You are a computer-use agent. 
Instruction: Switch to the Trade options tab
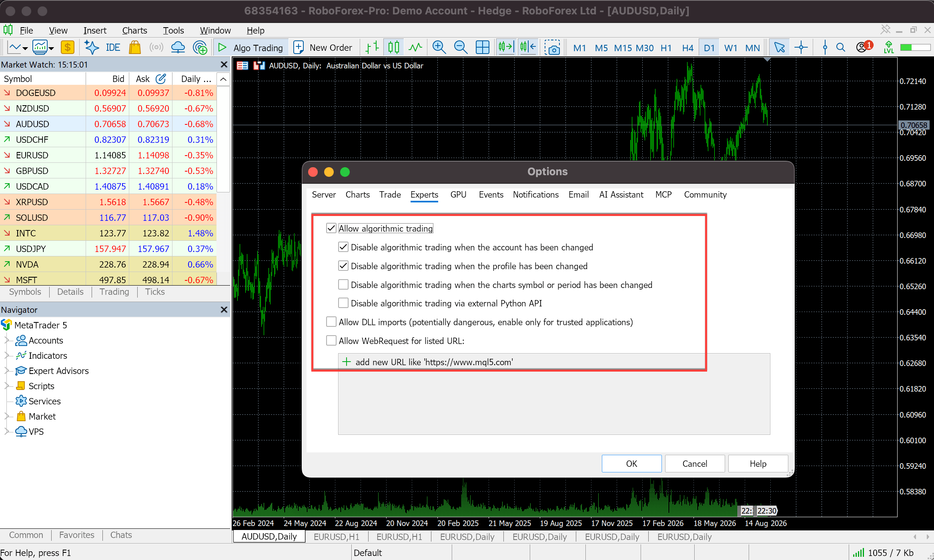click(390, 195)
